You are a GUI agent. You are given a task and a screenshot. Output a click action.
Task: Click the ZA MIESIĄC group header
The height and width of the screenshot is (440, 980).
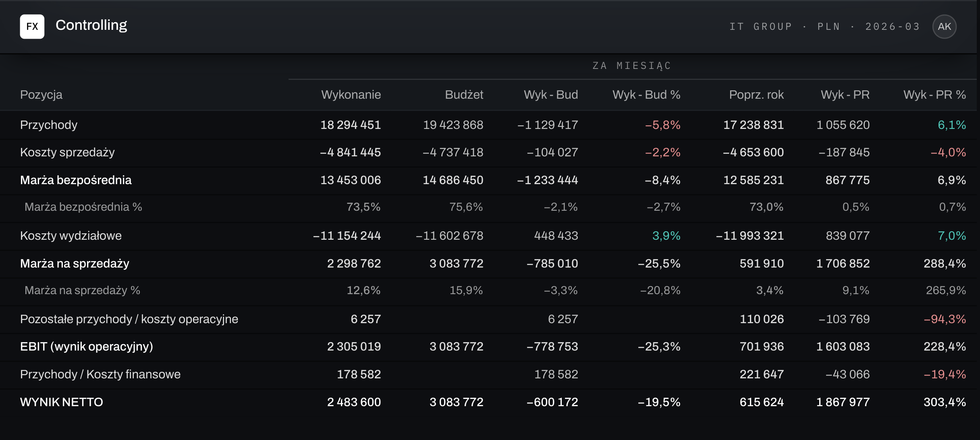click(x=632, y=66)
